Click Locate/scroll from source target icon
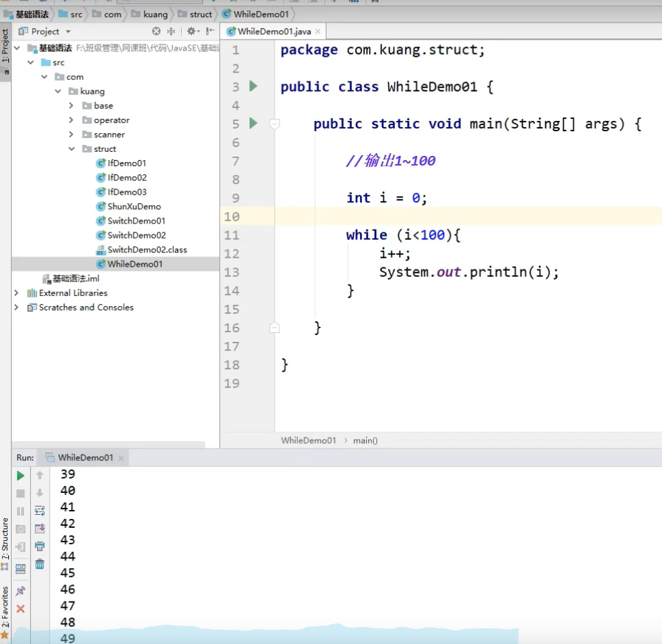 point(156,31)
